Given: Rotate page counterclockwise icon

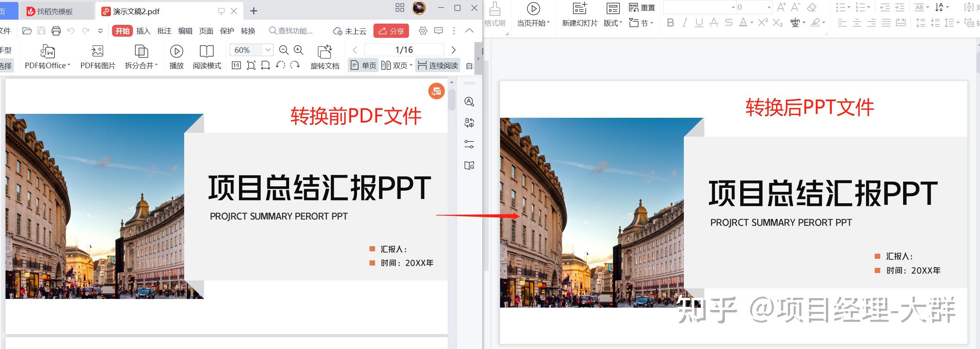Looking at the screenshot, I should 280,65.
